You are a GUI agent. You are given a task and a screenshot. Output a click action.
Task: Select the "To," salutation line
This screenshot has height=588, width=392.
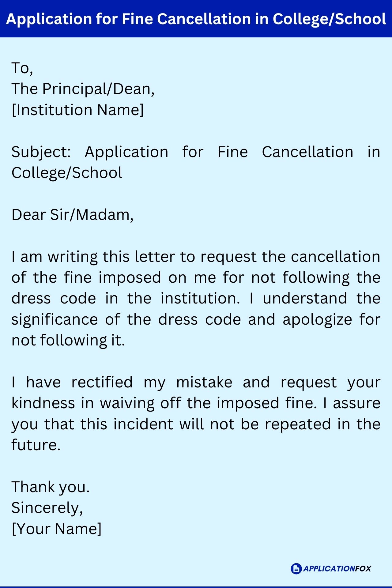click(22, 68)
